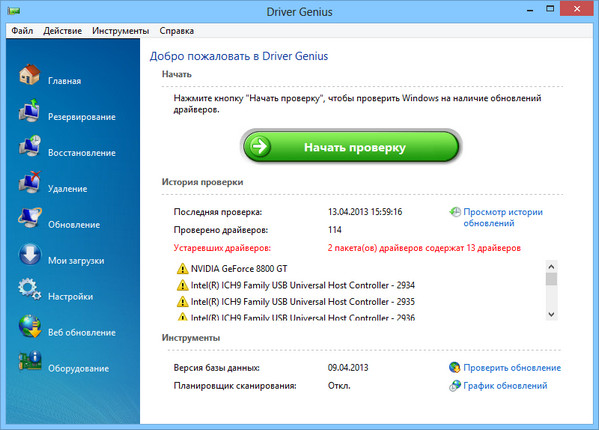
Task: Click the Настройки sidebar label
Action: (x=70, y=296)
